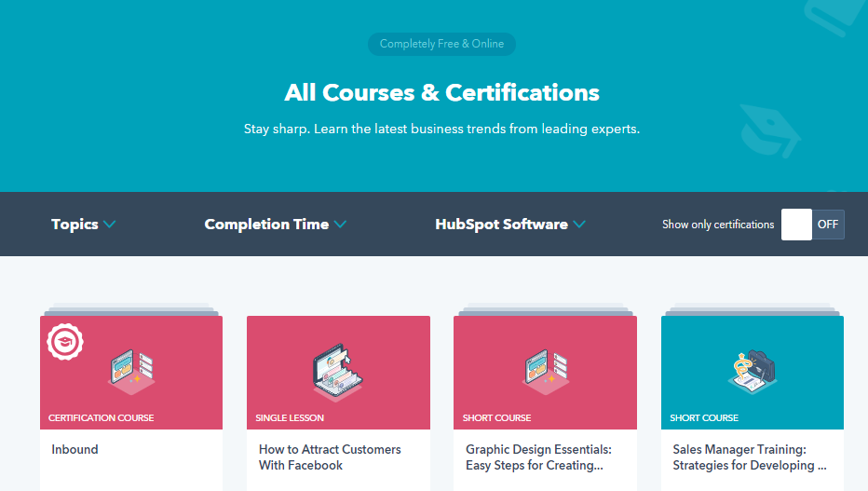Click the chevron icon beside HubSpot Software

(579, 225)
